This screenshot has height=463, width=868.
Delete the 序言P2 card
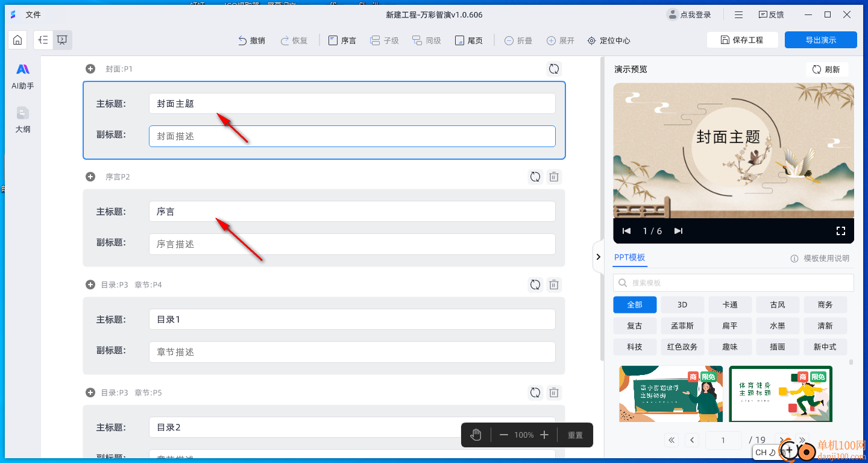coord(554,177)
